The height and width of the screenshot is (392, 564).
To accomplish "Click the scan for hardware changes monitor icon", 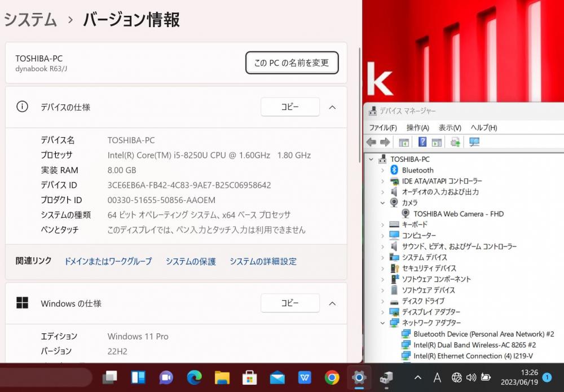I will click(x=474, y=142).
